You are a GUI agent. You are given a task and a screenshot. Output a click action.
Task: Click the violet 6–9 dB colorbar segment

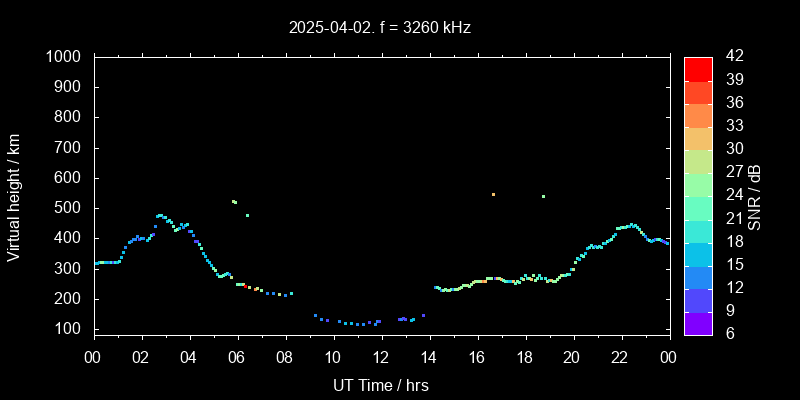(x=698, y=323)
